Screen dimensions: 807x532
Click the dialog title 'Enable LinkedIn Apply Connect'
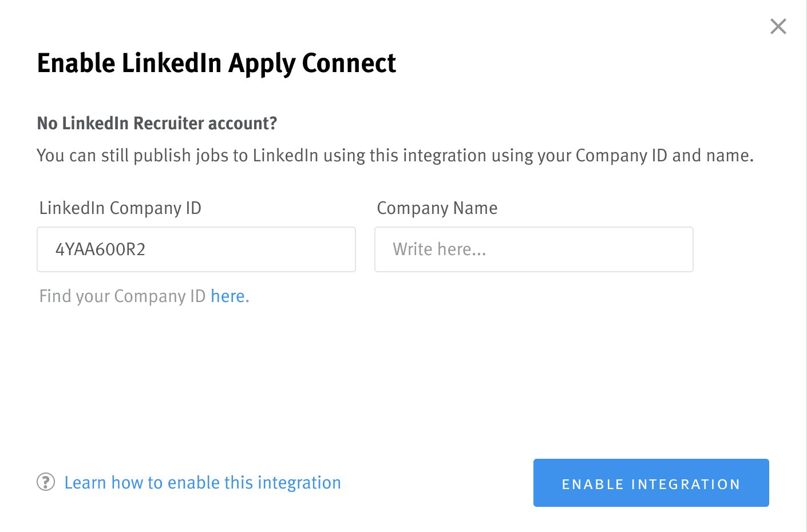(216, 63)
